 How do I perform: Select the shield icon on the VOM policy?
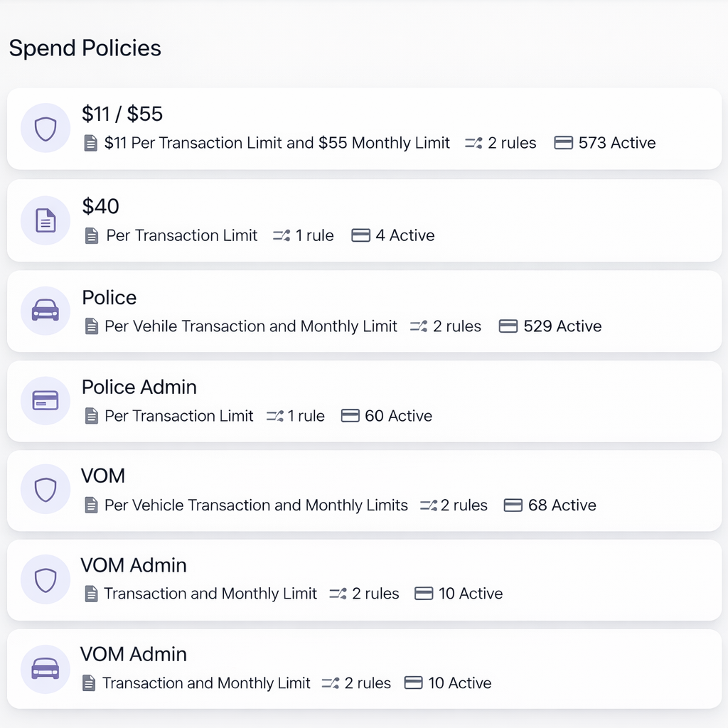tap(45, 490)
